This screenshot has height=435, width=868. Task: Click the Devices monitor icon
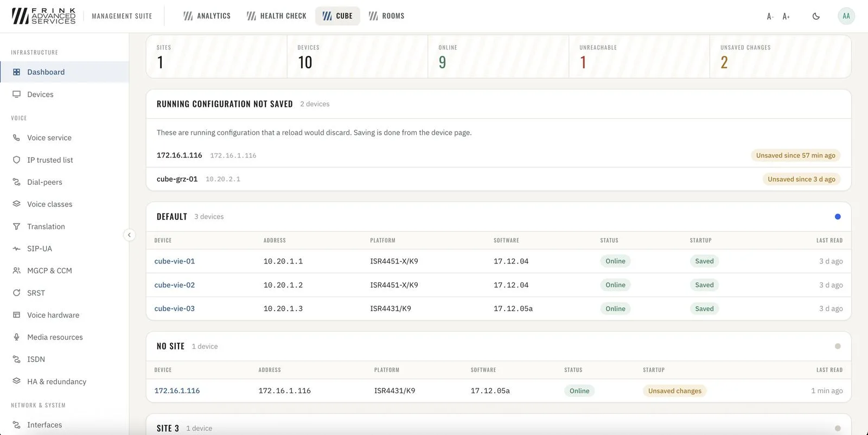(16, 94)
